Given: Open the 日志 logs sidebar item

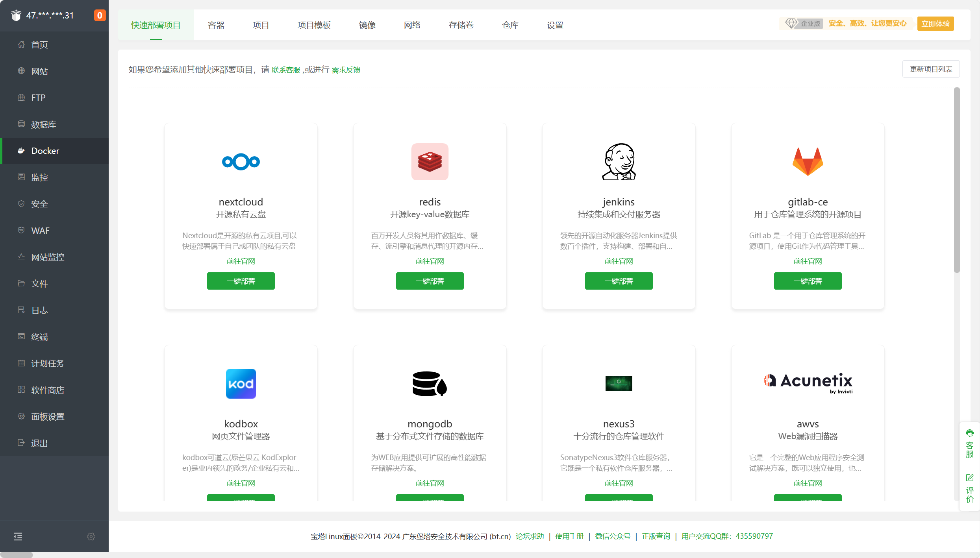Looking at the screenshot, I should tap(54, 310).
